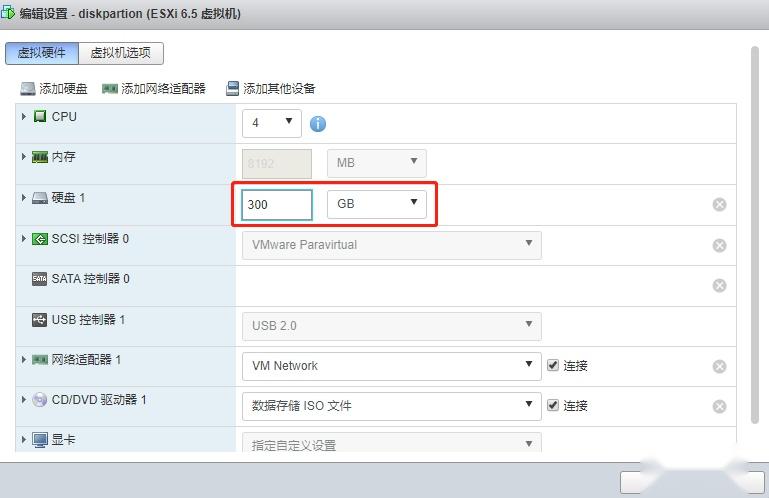The image size is (769, 498).
Task: Remove network adapter 1 with its delete icon
Action: (719, 367)
